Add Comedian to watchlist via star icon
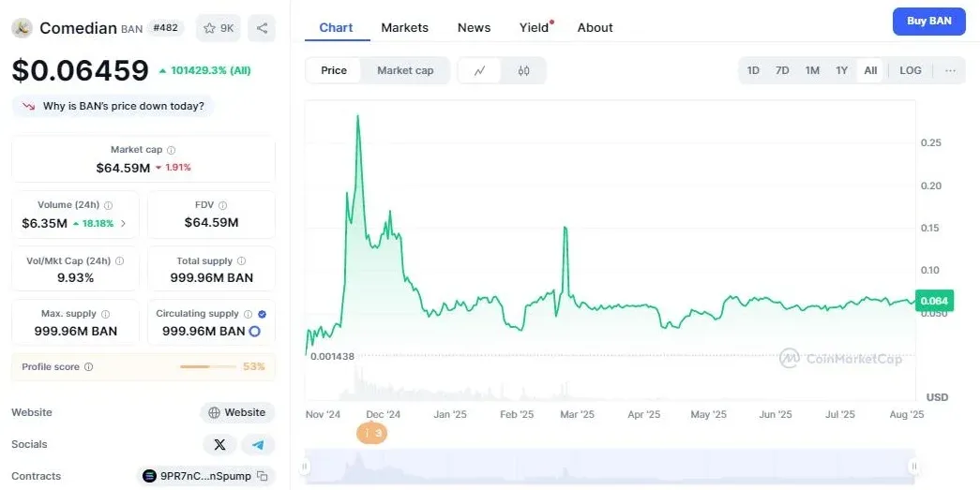 coord(219,28)
